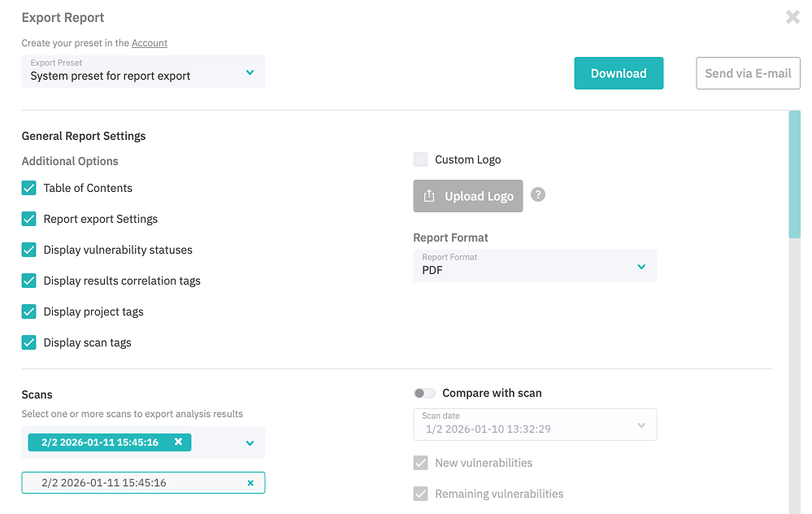Viewport: 812px width, 514px height.
Task: Open the help question mark next to Upload Logo
Action: 538,194
